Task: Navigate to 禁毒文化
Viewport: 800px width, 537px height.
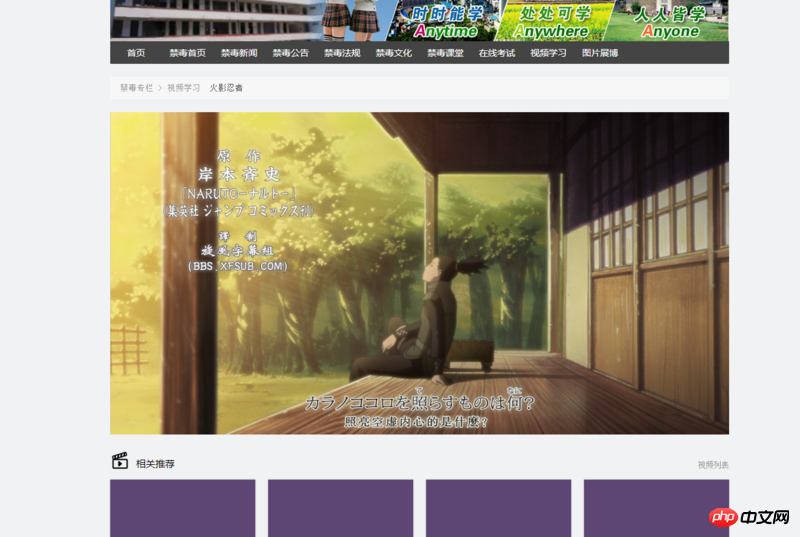Action: 393,53
